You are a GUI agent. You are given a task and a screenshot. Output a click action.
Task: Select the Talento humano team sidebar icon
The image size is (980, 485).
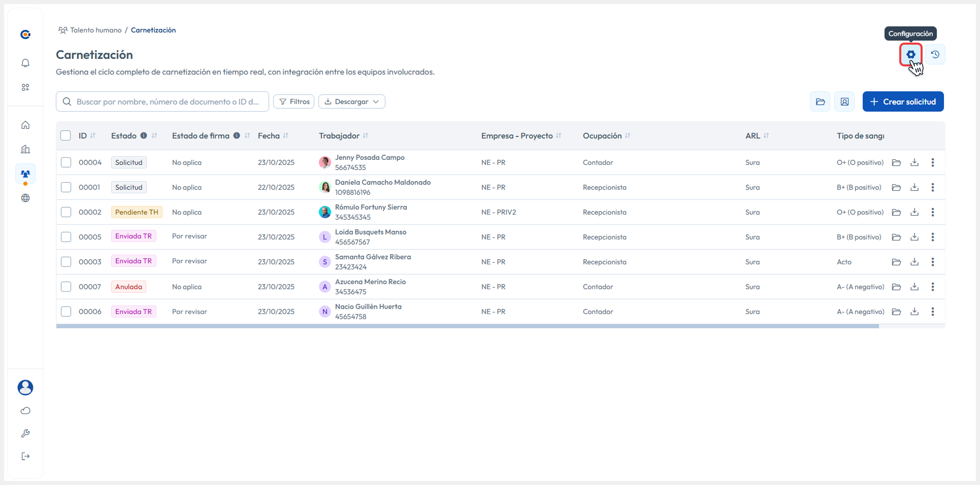coord(25,174)
